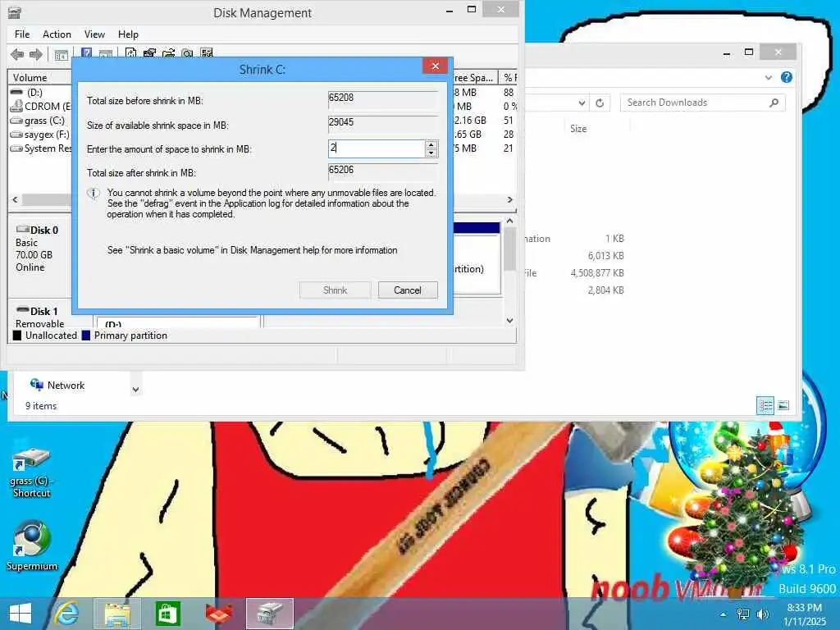The width and height of the screenshot is (840, 630).
Task: Open the grass (C) Shortcut desktop icon
Action: coord(30,472)
